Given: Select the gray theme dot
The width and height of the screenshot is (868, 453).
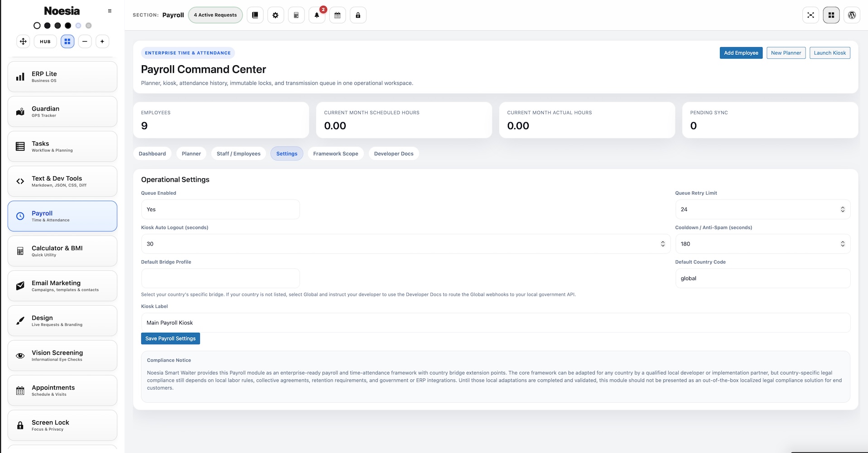Looking at the screenshot, I should click(x=89, y=25).
